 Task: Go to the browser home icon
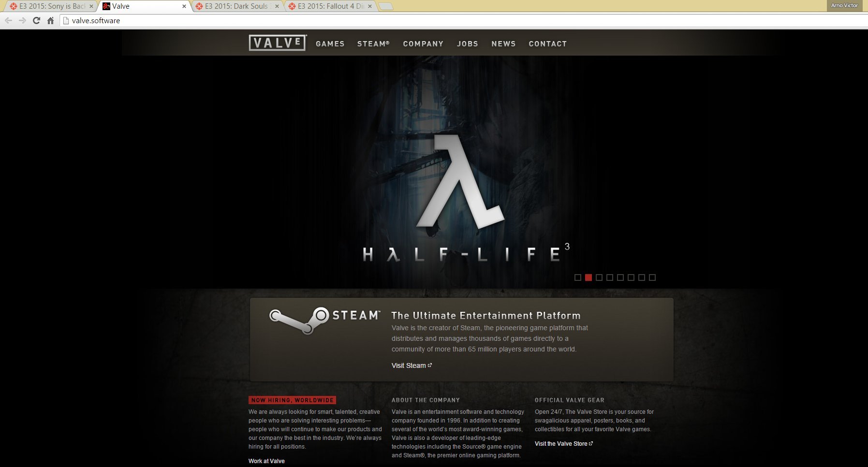pyautogui.click(x=50, y=20)
